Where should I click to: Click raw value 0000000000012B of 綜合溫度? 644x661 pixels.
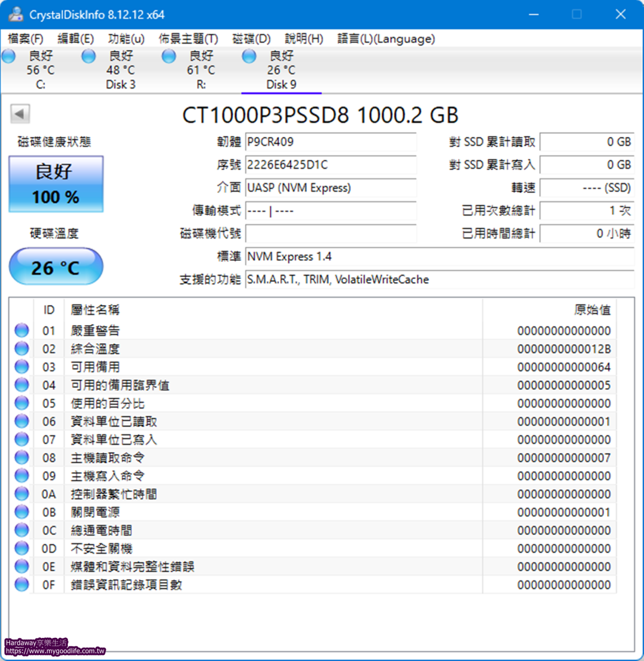tap(564, 349)
